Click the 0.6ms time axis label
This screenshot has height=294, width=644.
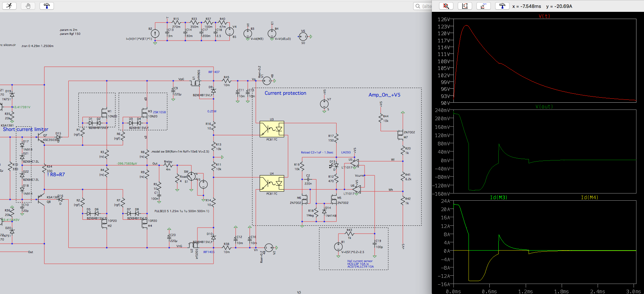coord(489,291)
